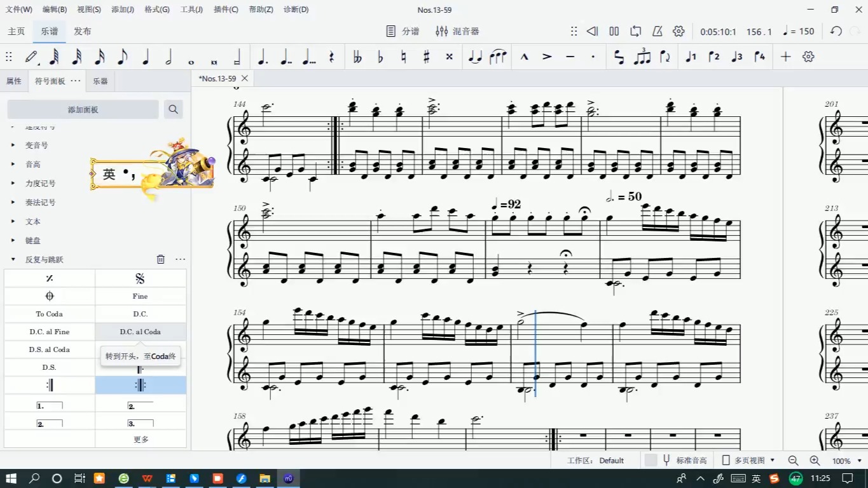Image resolution: width=868 pixels, height=488 pixels.
Task: Rewind playback to the start
Action: (593, 31)
